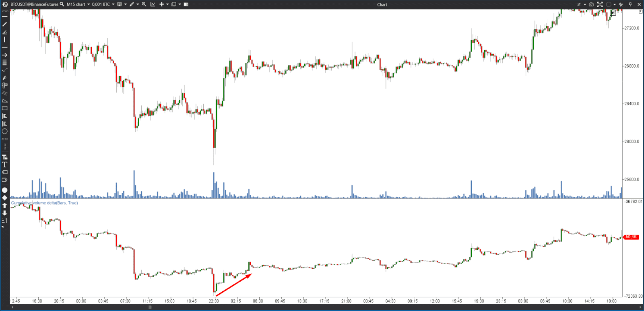Click the horizontal scrollbar thumb at bottom
Image resolution: width=644 pixels, height=311 pixels.
[x=150, y=307]
